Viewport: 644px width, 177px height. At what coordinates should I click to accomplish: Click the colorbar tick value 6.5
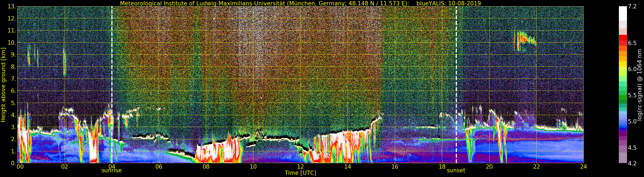coord(632,43)
